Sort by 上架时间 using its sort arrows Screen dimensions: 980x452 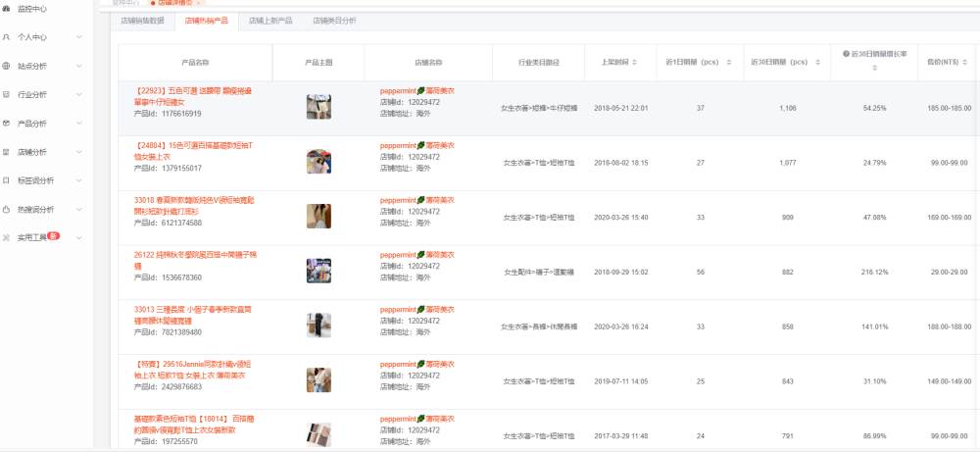[635, 63]
